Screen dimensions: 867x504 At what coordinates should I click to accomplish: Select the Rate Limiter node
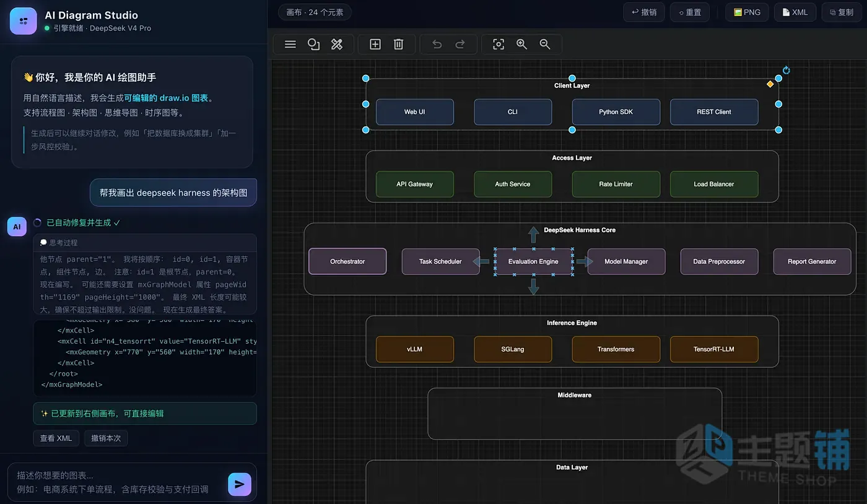(616, 185)
